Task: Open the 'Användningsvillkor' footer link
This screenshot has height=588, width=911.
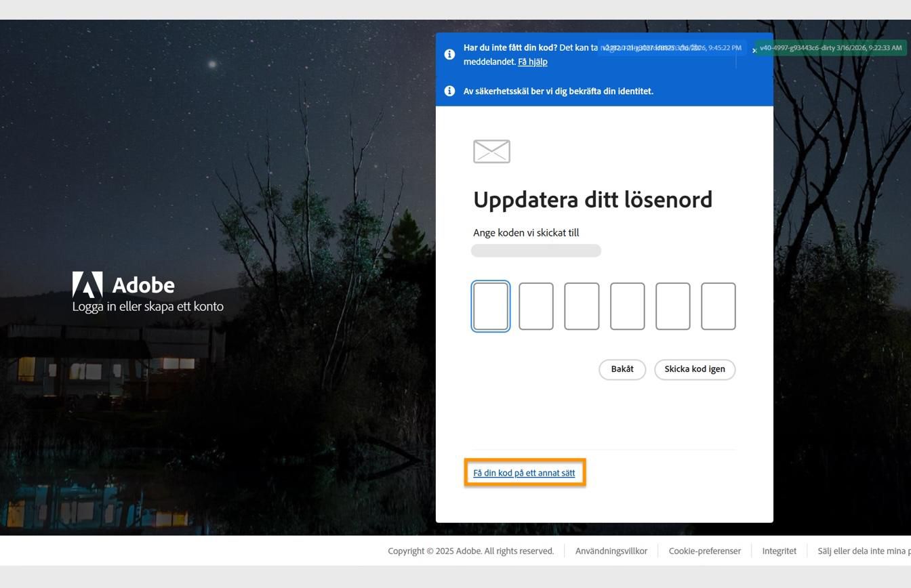Action: 611,551
